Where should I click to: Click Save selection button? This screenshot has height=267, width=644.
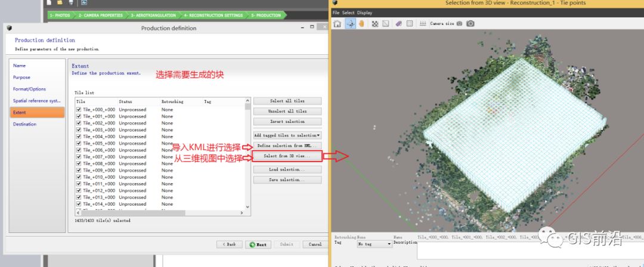click(287, 180)
